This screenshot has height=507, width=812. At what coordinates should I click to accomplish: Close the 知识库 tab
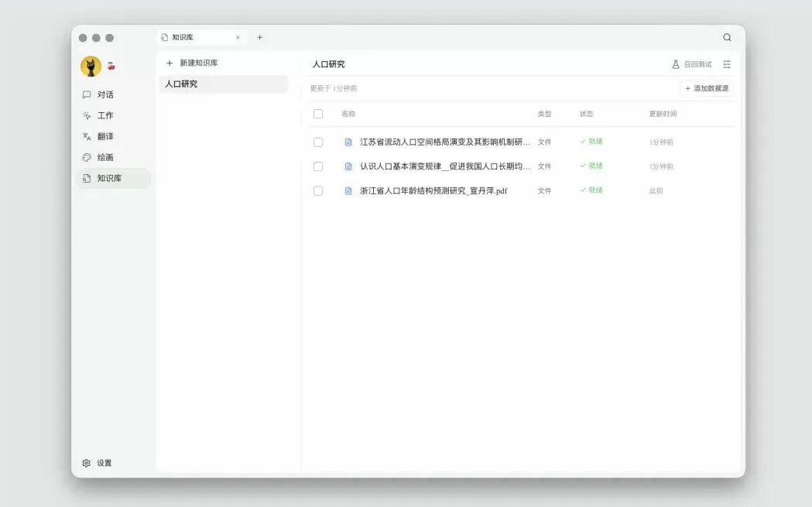[x=238, y=37]
